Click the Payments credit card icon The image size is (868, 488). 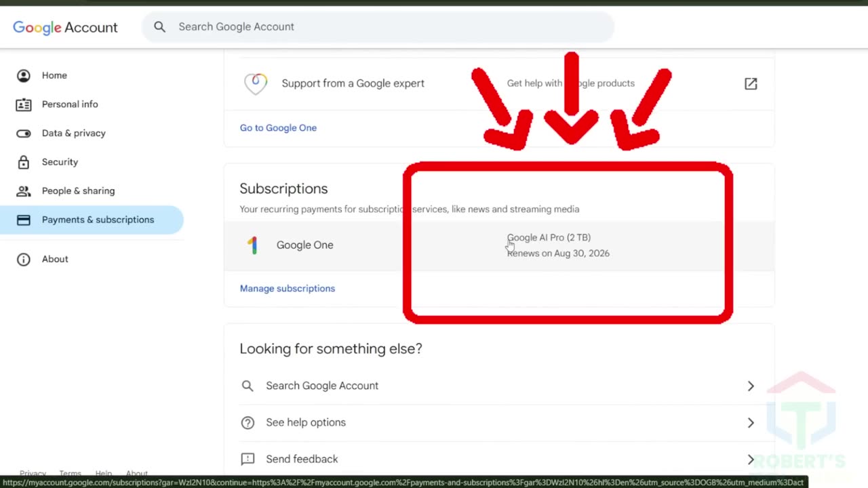coord(24,220)
